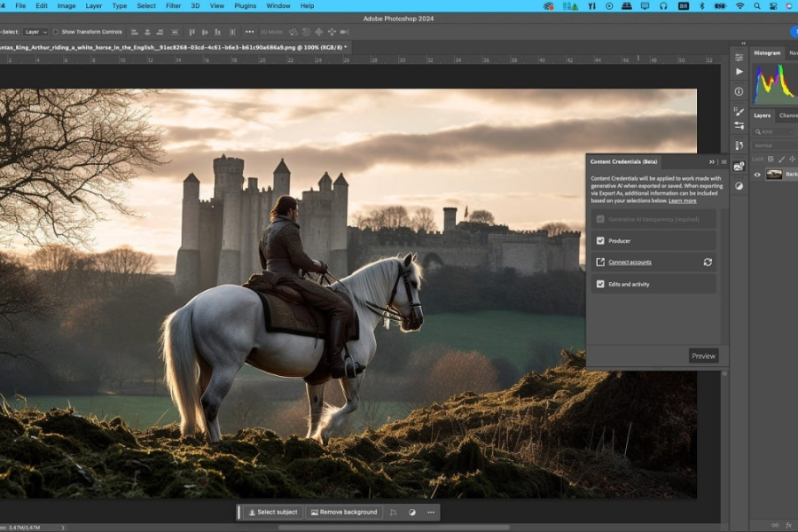Click the Actions play icon in dock
This screenshot has height=532, width=798.
tap(739, 72)
